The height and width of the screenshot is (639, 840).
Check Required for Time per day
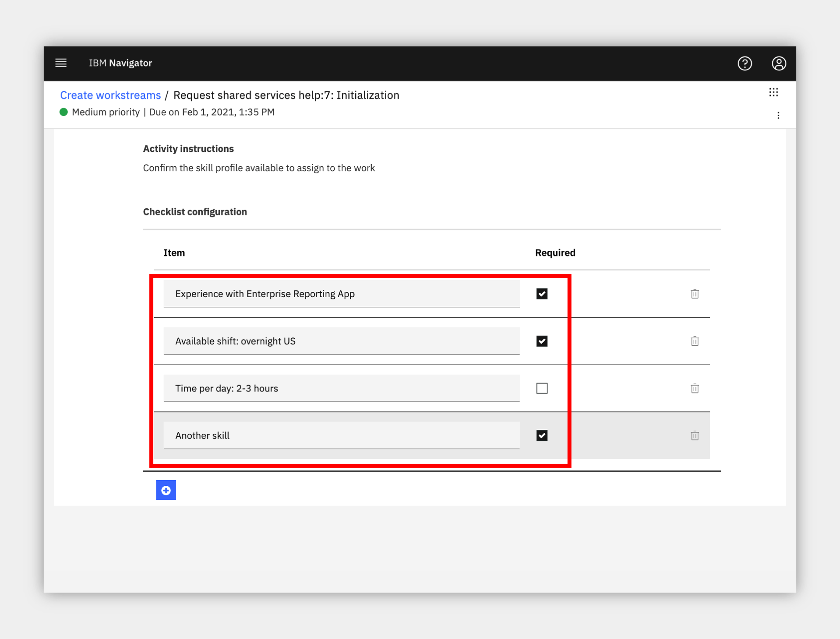pyautogui.click(x=542, y=388)
